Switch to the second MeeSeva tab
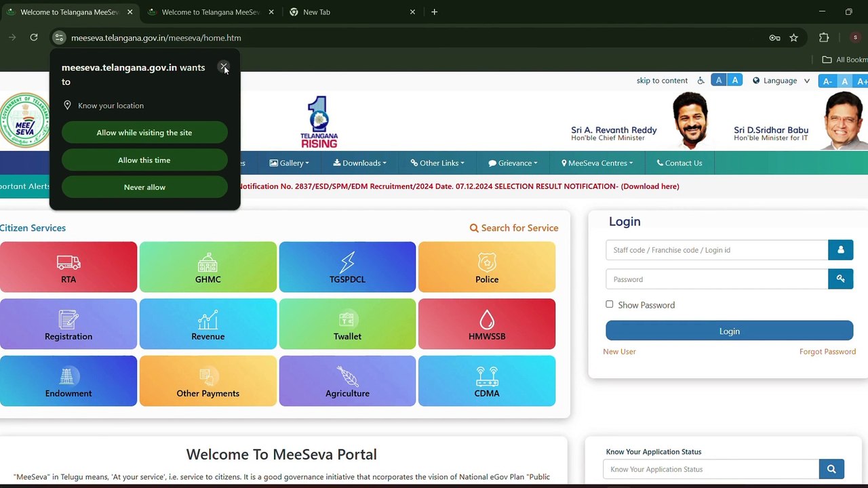 point(210,12)
